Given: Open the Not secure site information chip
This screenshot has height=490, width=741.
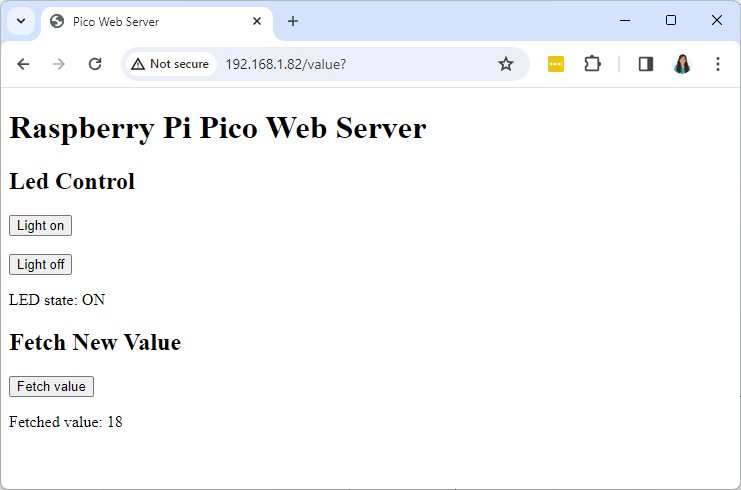Looking at the screenshot, I should pyautogui.click(x=170, y=64).
